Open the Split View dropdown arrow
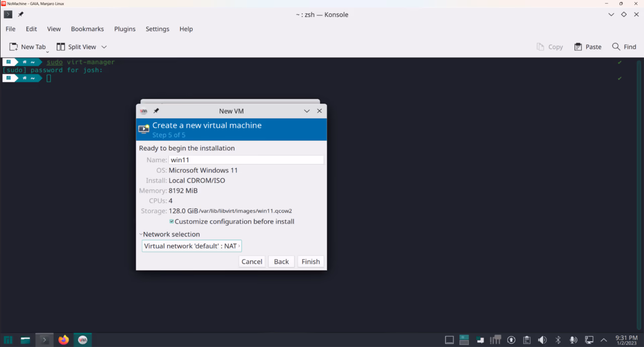644x347 pixels. (x=104, y=46)
